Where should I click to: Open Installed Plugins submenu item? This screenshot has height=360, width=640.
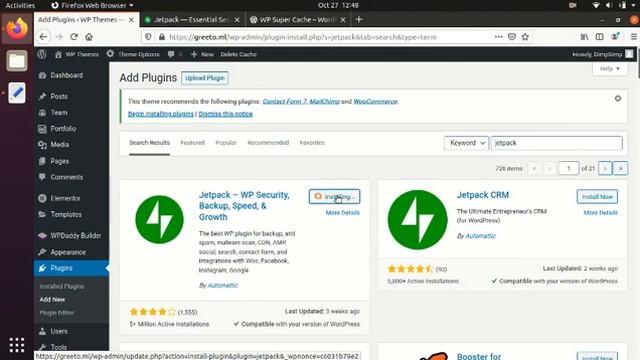click(62, 287)
